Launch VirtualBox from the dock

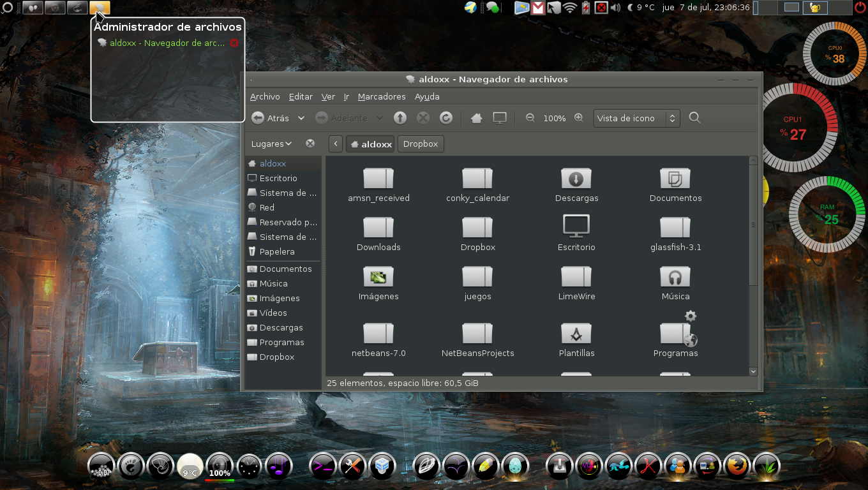(382, 466)
